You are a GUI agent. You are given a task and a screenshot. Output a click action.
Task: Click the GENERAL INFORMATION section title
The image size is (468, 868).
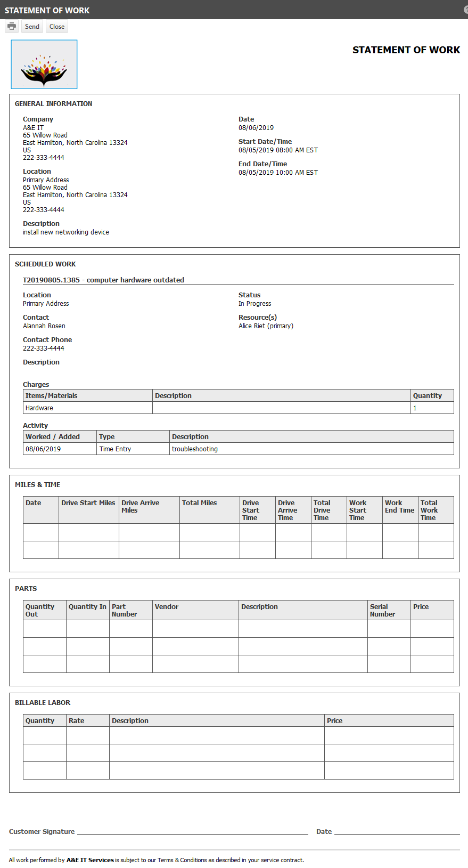coord(53,104)
